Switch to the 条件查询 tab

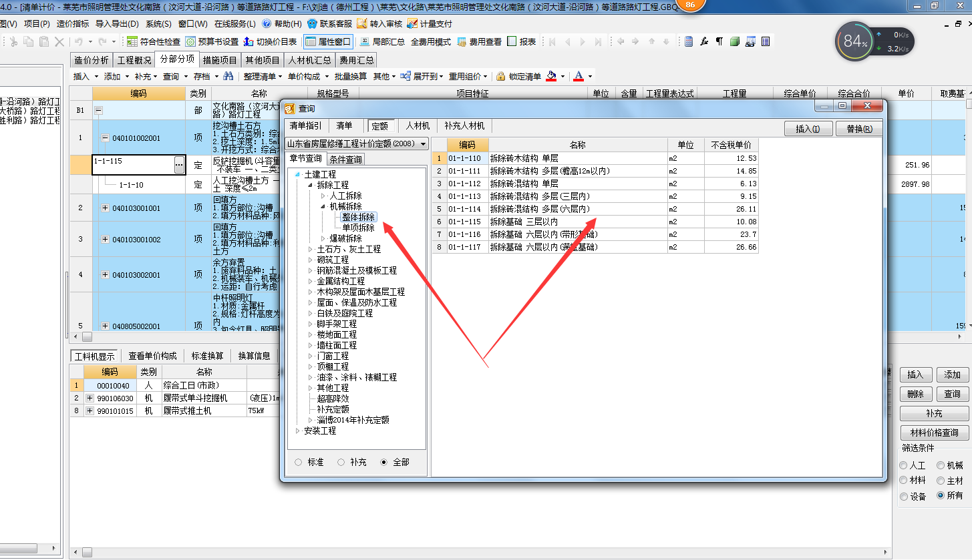click(x=345, y=159)
